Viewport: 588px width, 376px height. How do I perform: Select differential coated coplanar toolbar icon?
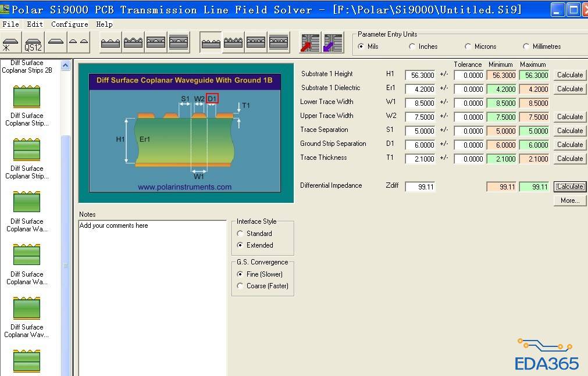(x=233, y=42)
